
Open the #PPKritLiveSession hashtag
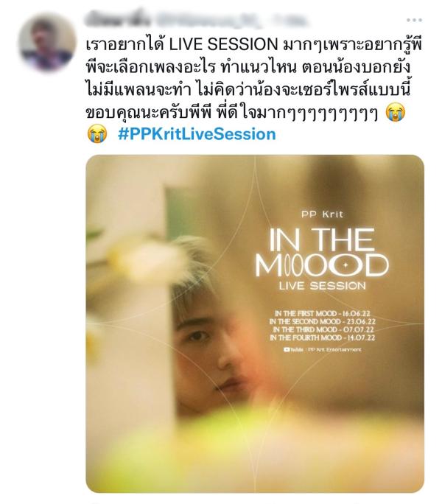click(x=197, y=134)
